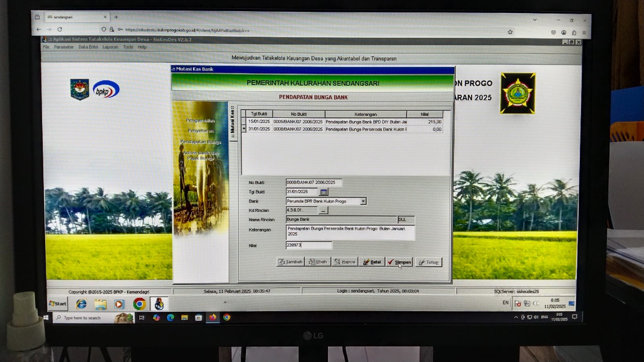Click the padlock site information icon
The height and width of the screenshot is (362, 644).
pyautogui.click(x=112, y=29)
